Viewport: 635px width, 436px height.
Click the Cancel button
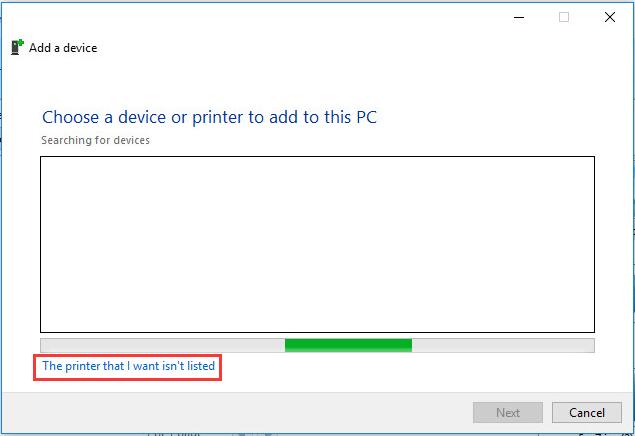[x=586, y=413]
